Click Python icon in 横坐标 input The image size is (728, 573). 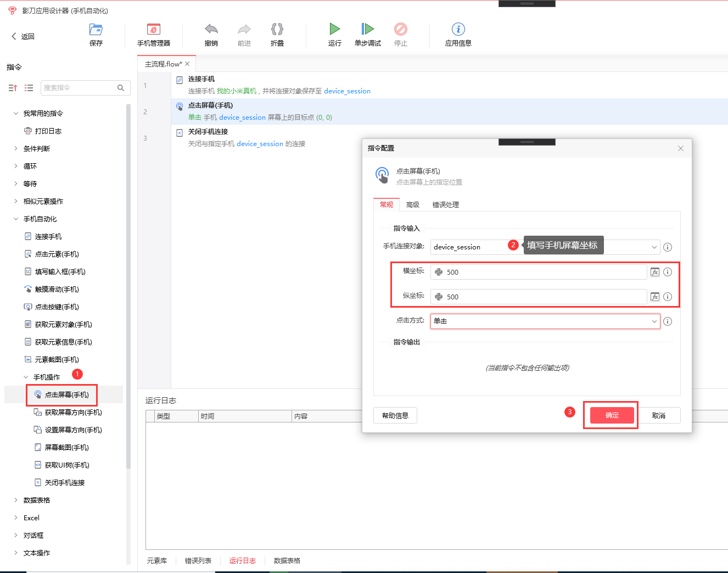point(439,272)
